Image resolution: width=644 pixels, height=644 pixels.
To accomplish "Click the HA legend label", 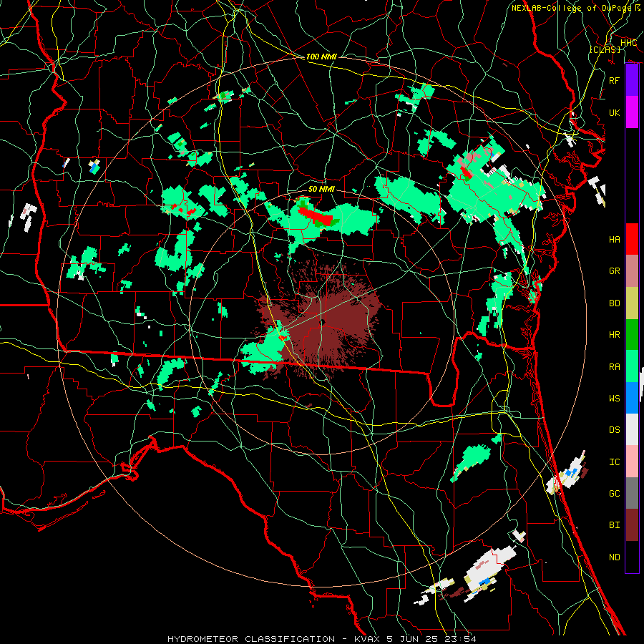I will coord(614,240).
